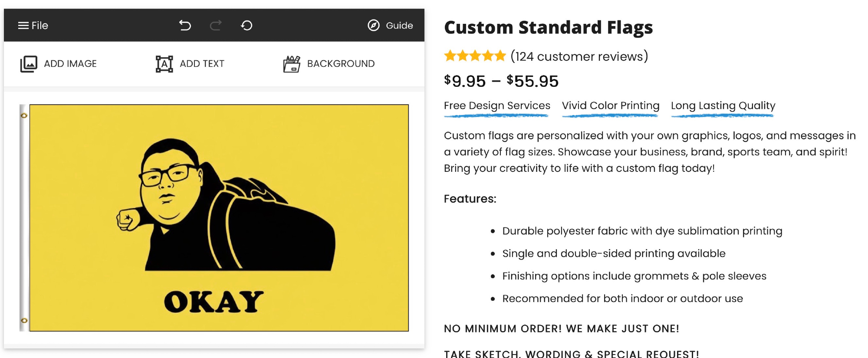Select the Long Lasting Quality tab
Image resolution: width=868 pixels, height=358 pixels.
click(723, 106)
